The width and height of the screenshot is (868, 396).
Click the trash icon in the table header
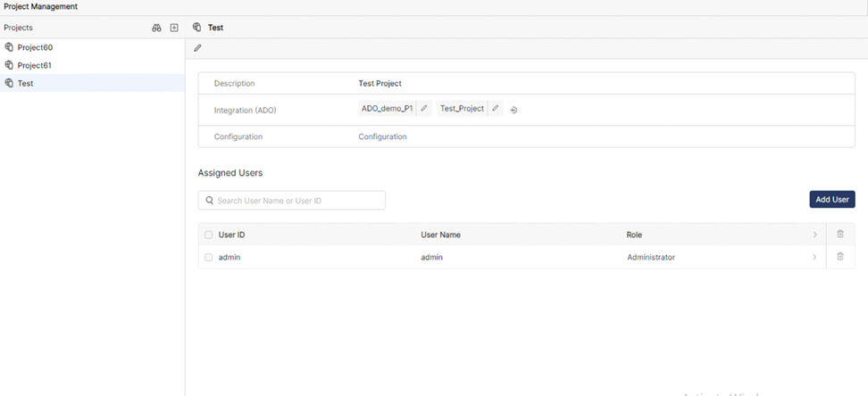[x=839, y=235]
